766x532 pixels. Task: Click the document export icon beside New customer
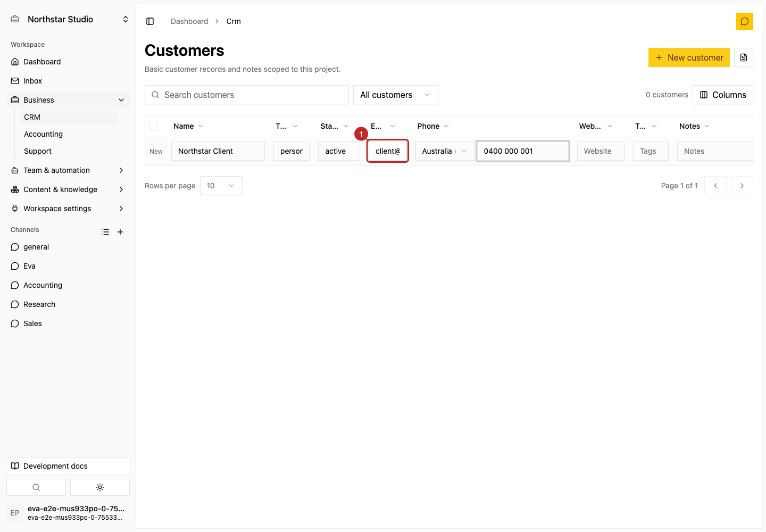pyautogui.click(x=744, y=57)
